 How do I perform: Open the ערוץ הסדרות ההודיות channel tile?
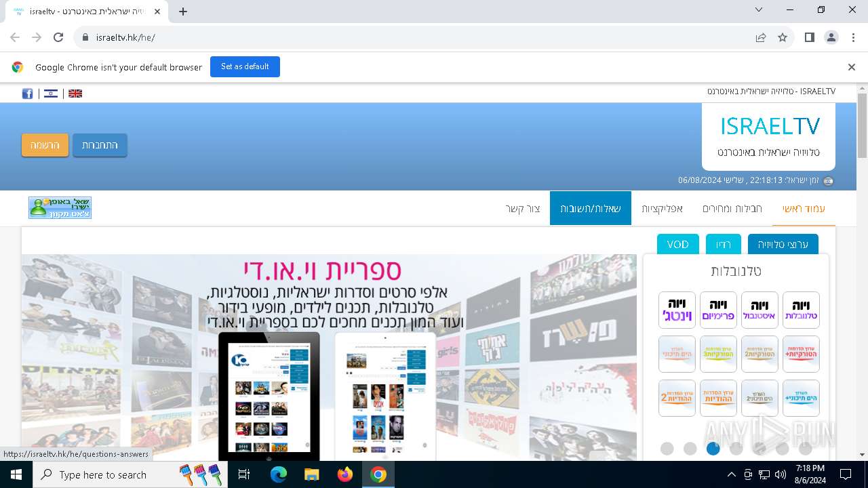click(718, 398)
